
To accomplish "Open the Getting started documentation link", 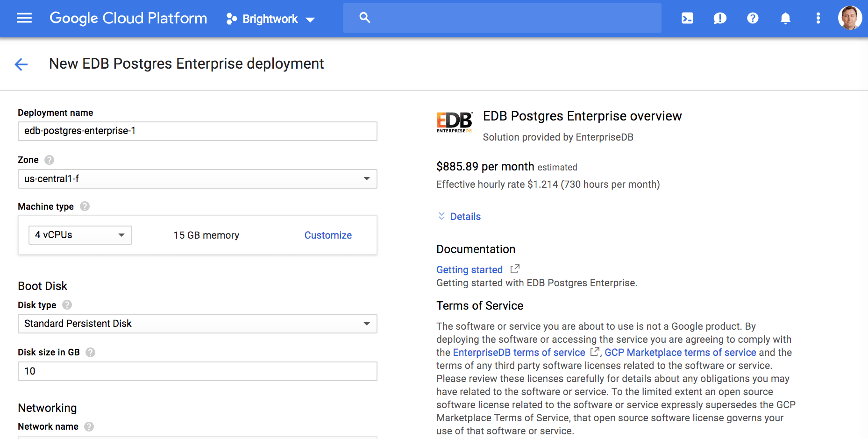I will tap(470, 270).
